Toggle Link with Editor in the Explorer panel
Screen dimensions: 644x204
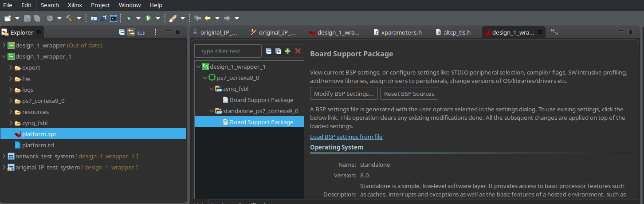point(131,32)
